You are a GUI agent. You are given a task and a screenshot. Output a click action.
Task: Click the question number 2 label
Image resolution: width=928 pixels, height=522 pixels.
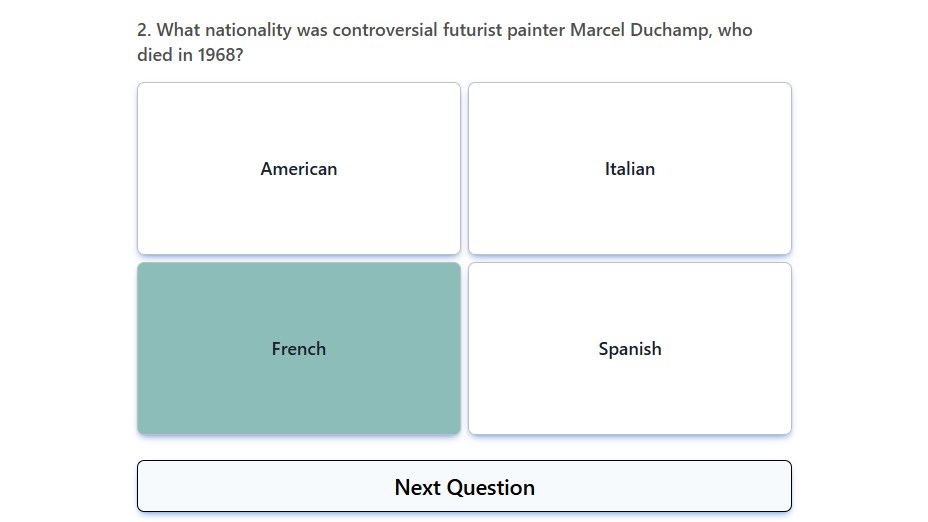coord(144,30)
